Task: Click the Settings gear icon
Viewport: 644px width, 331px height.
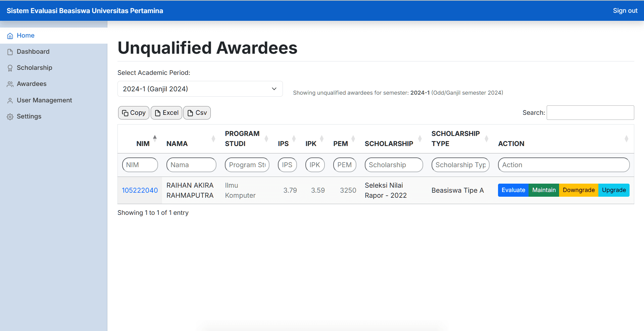Action: click(10, 117)
